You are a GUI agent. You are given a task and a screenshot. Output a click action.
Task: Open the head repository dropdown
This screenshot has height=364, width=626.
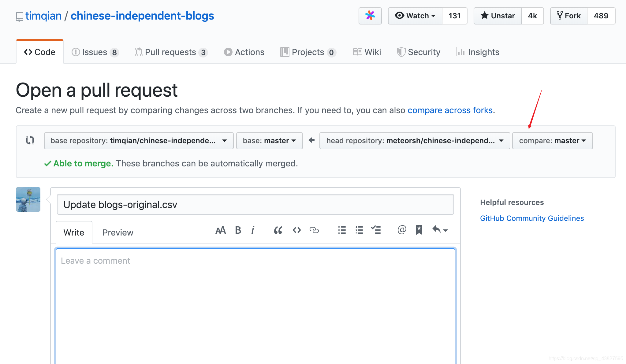[x=415, y=141]
